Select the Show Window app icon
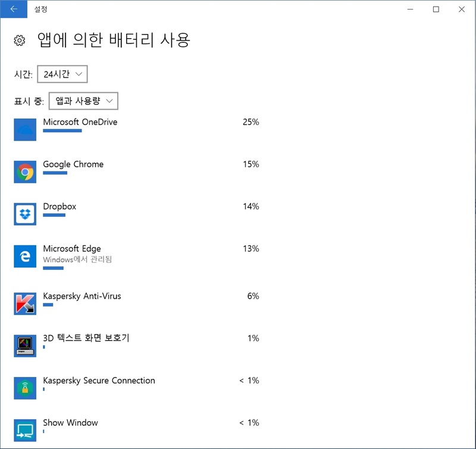The width and height of the screenshot is (476, 449). click(x=25, y=431)
